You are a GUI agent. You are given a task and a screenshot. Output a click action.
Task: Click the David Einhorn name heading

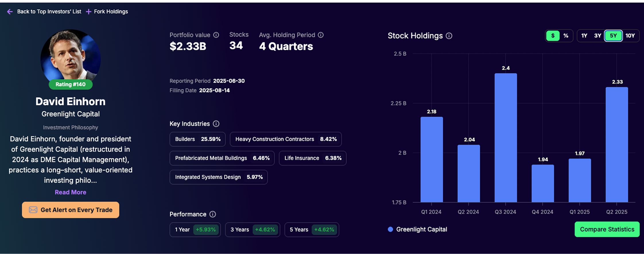click(x=71, y=101)
